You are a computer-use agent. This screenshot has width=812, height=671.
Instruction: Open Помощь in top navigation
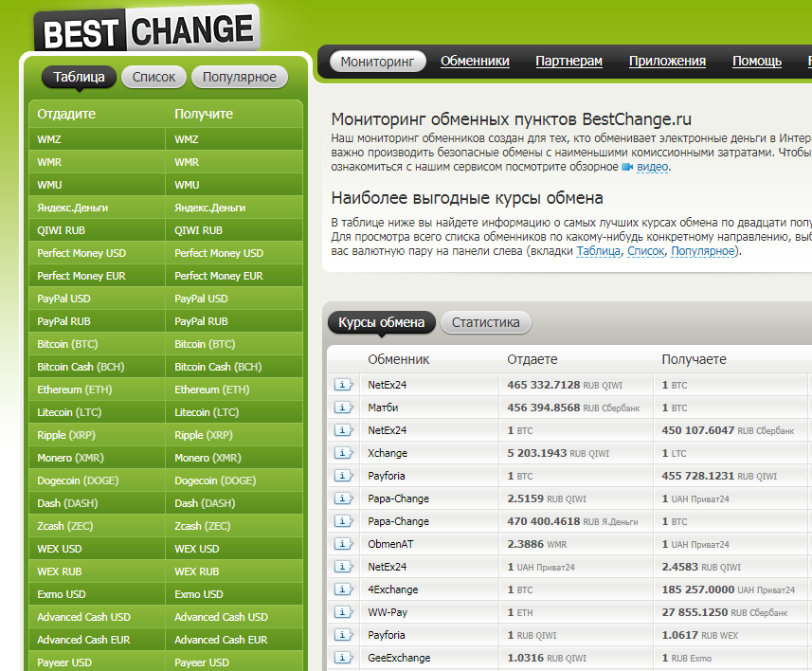click(757, 62)
